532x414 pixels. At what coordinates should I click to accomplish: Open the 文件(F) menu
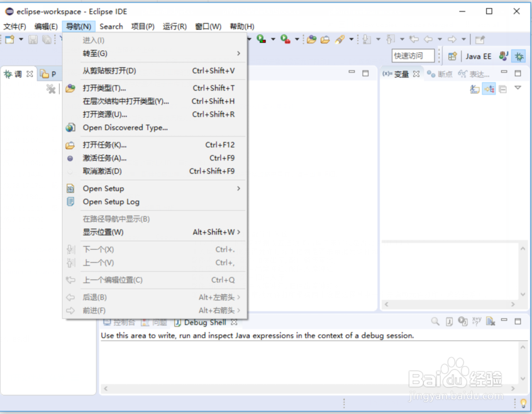tap(15, 26)
